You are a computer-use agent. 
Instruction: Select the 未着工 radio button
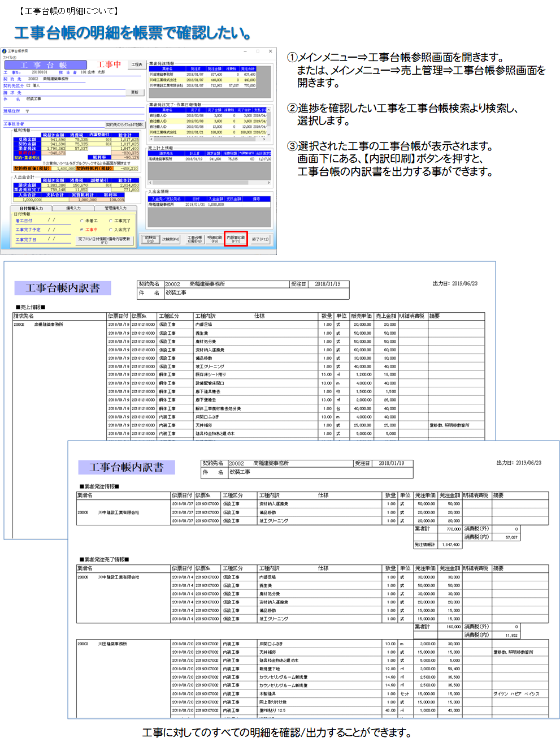pyautogui.click(x=89, y=221)
